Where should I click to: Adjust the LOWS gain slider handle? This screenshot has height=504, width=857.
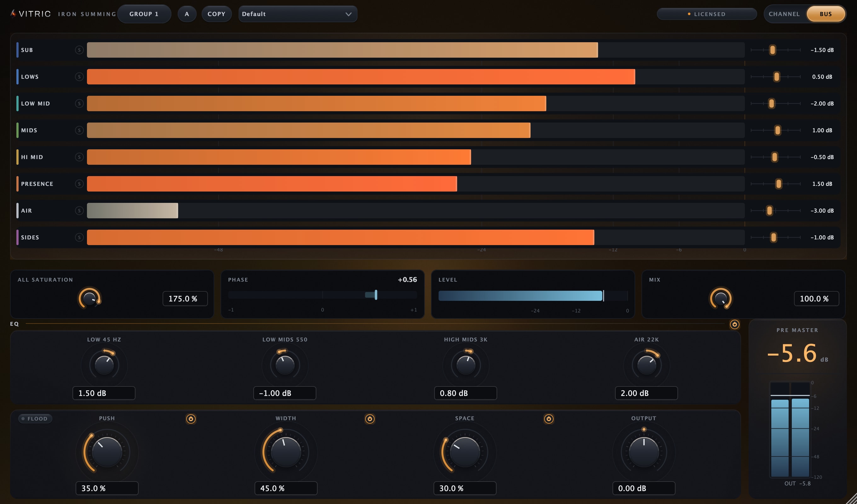tap(777, 77)
